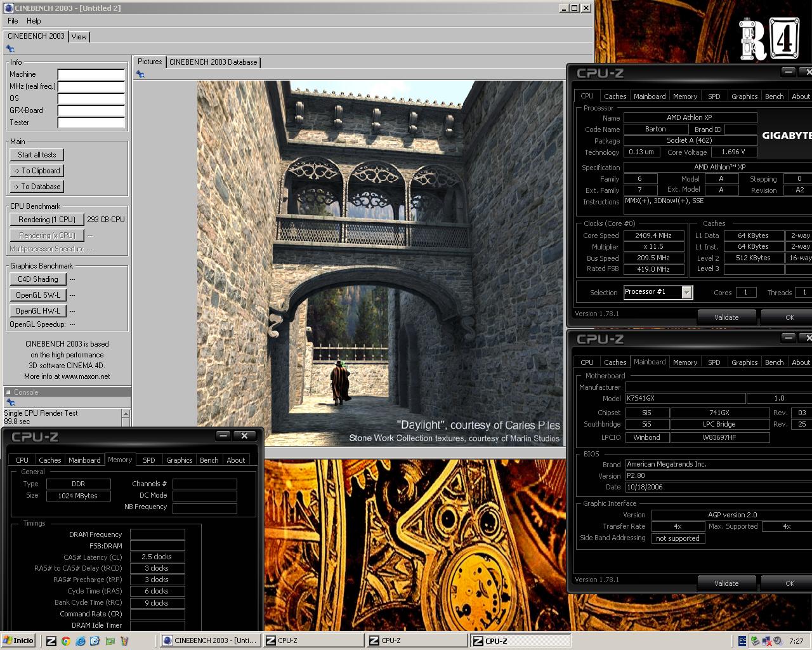Screen dimensions: 812x650
Task: Click the Daylight rendered picture
Action: (381, 263)
